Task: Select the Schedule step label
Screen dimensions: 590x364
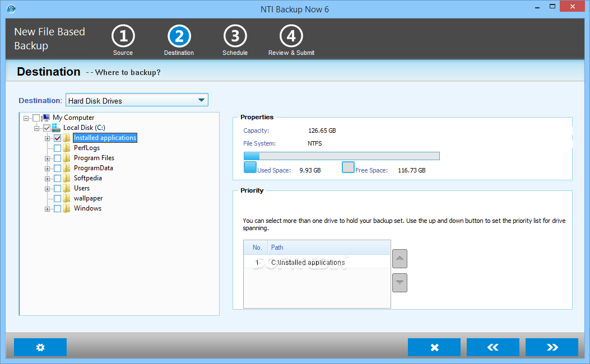Action: (x=235, y=53)
